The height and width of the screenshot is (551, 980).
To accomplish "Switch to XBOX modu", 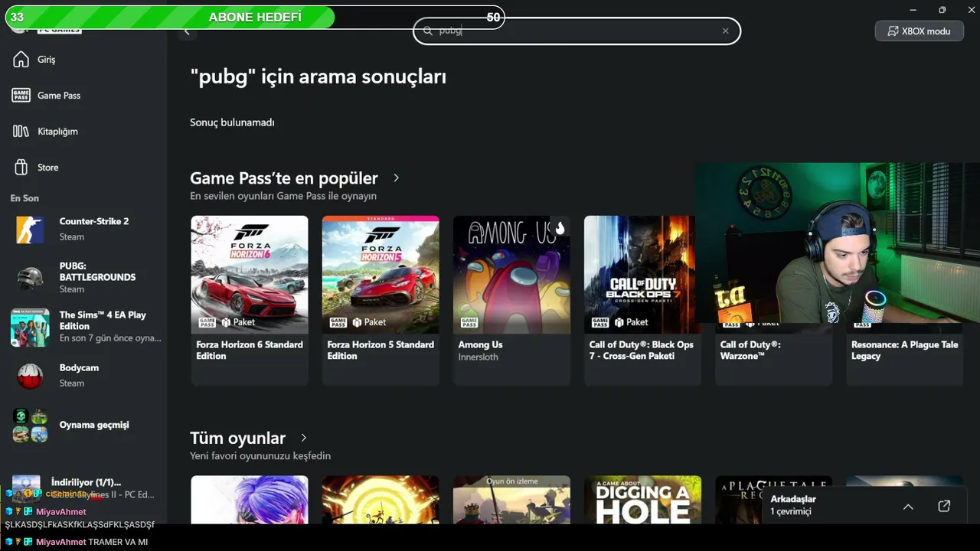I will click(920, 31).
